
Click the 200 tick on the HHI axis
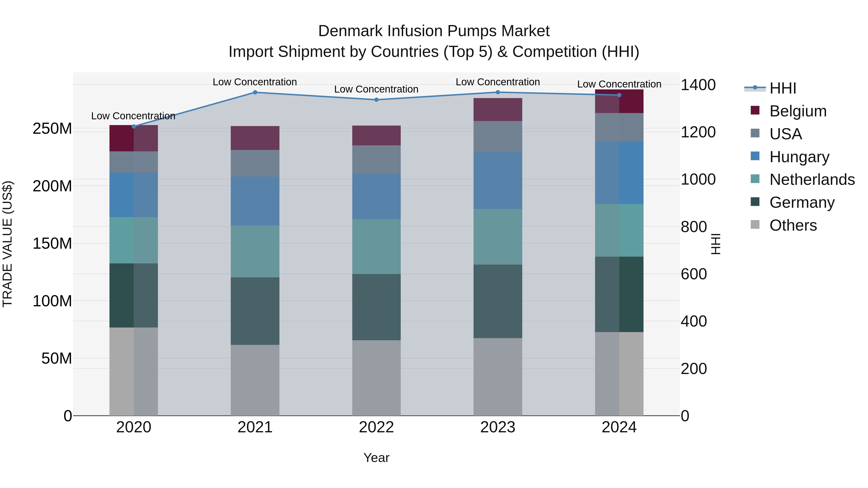694,368
